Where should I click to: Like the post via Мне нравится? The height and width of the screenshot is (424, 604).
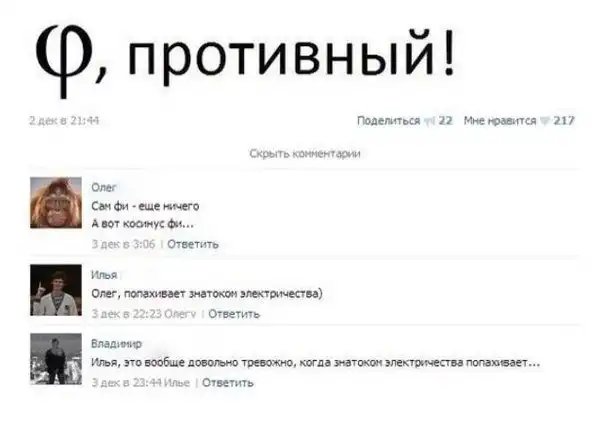[500, 121]
